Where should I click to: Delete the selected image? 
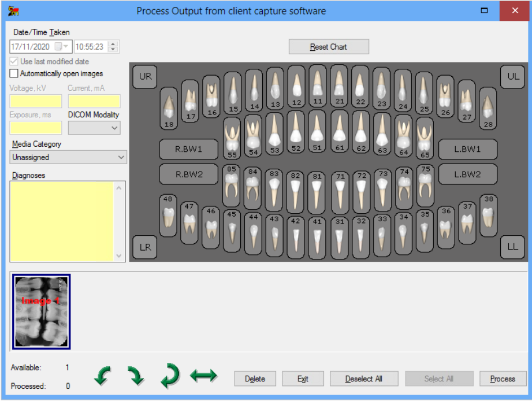click(x=255, y=378)
